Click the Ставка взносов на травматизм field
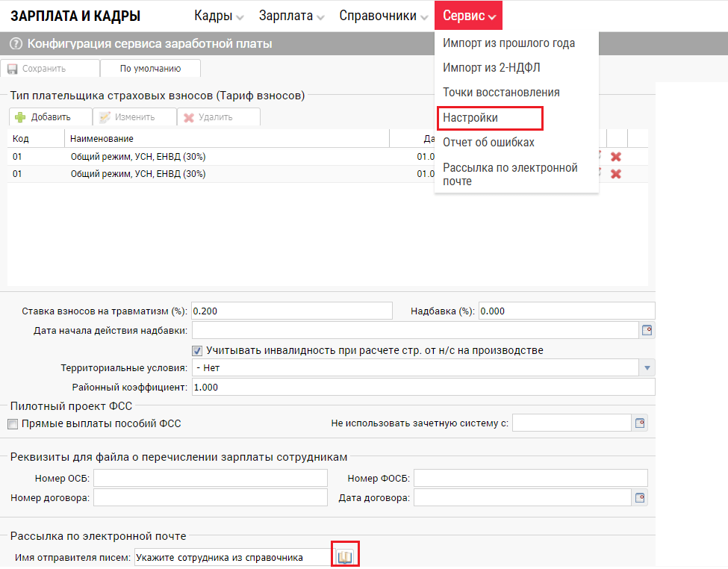 tap(291, 311)
